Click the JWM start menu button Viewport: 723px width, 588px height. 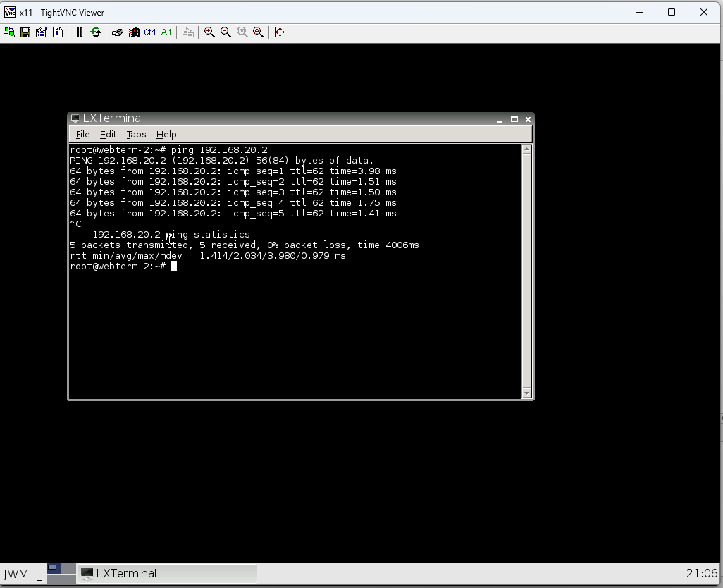(16, 574)
